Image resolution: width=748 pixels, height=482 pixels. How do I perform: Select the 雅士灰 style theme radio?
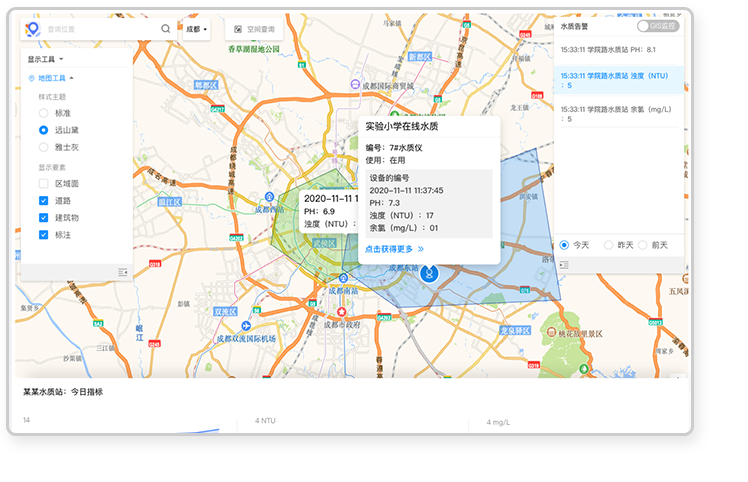point(43,147)
